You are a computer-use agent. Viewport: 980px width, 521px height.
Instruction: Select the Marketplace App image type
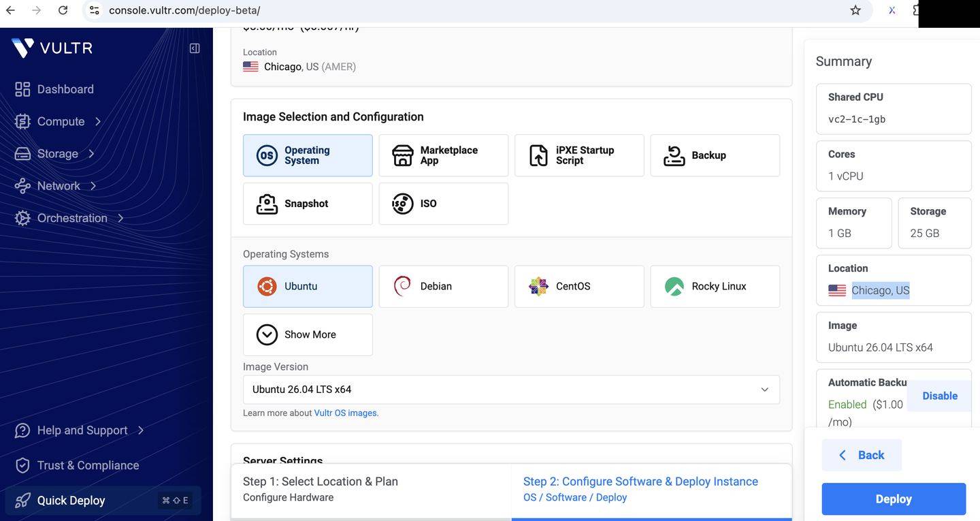(x=444, y=155)
